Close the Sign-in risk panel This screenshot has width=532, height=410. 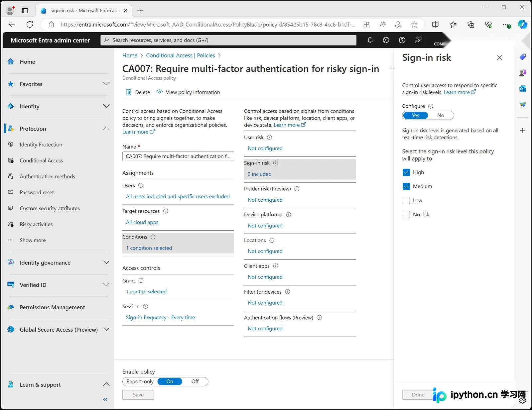pyautogui.click(x=499, y=58)
